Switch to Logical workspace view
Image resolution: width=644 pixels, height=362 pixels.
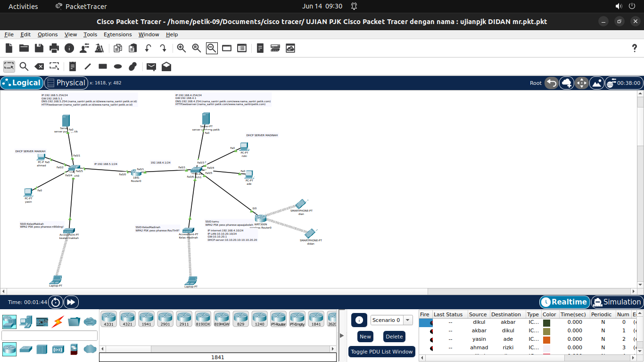(22, 83)
